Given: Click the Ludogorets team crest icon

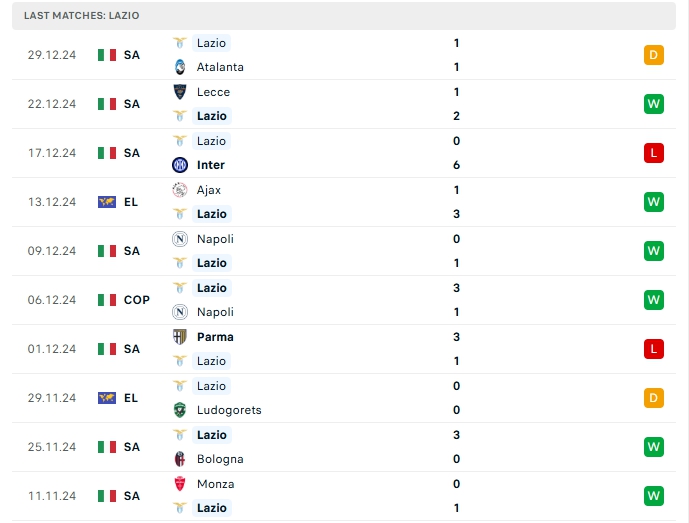Looking at the screenshot, I should click(x=180, y=410).
